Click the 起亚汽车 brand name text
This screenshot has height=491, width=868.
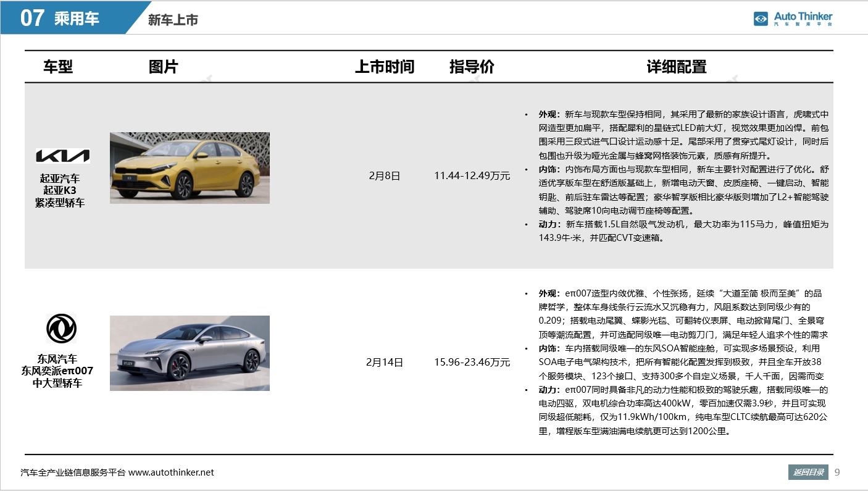tap(60, 178)
